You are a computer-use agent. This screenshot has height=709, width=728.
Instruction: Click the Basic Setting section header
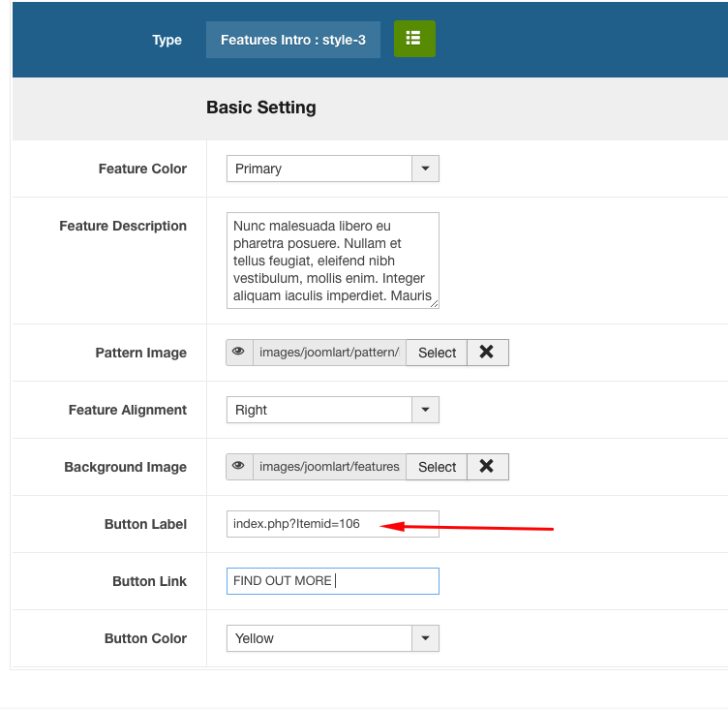point(261,108)
